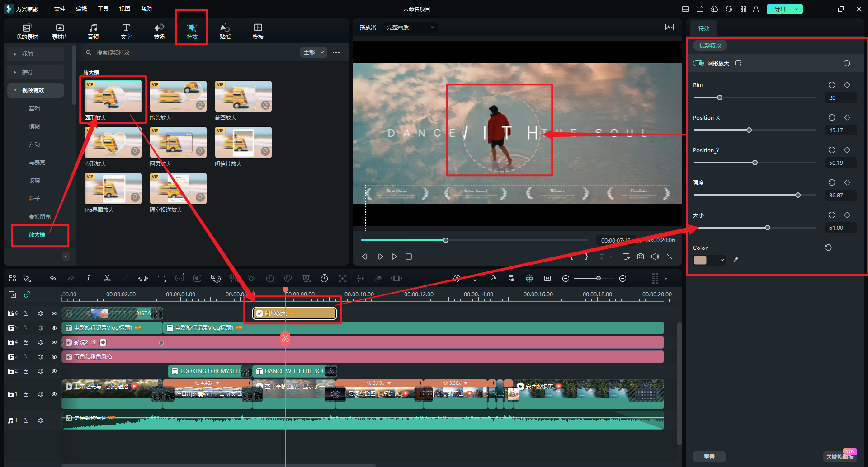
Task: Click the 强度 intensity slider handle
Action: (798, 195)
